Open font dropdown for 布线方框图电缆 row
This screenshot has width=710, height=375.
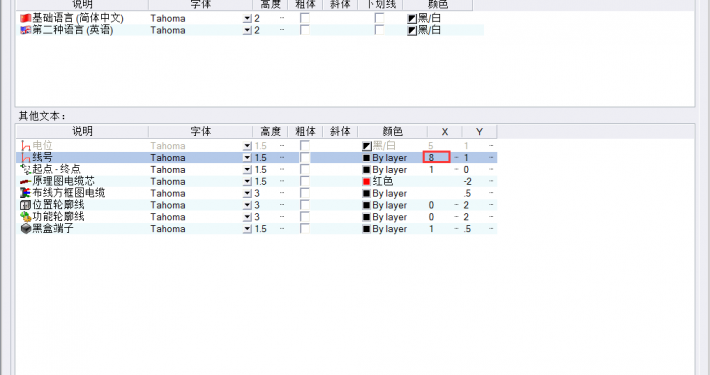247,194
